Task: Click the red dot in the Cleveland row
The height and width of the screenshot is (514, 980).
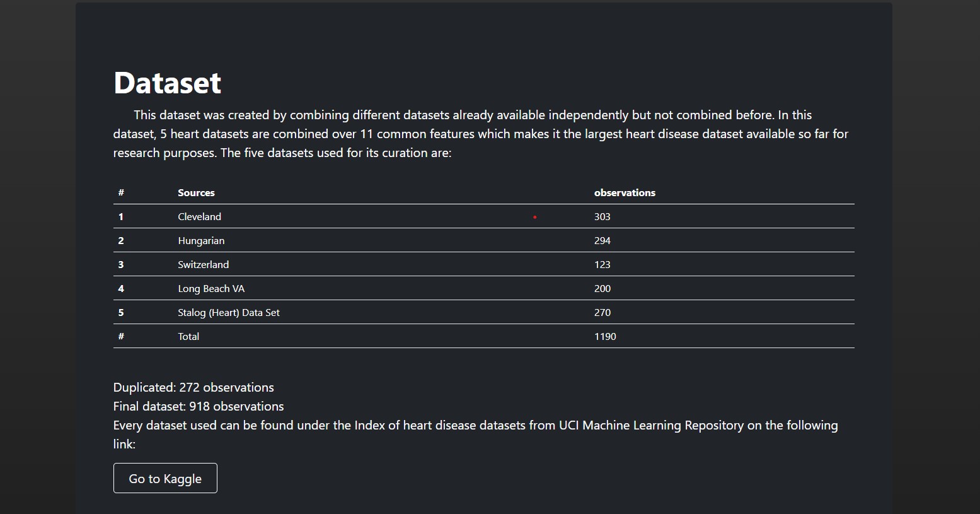Action: coord(534,218)
